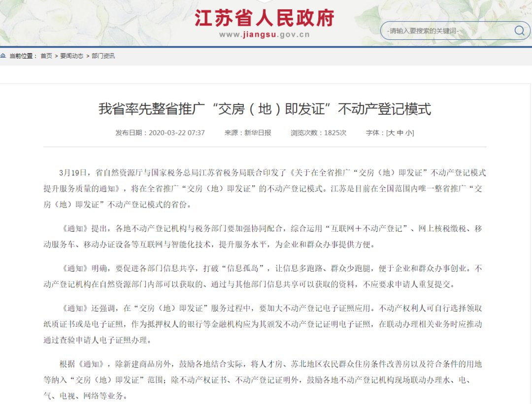Open 部门资讯 breadcrumb link
532x404 pixels.
(103, 56)
